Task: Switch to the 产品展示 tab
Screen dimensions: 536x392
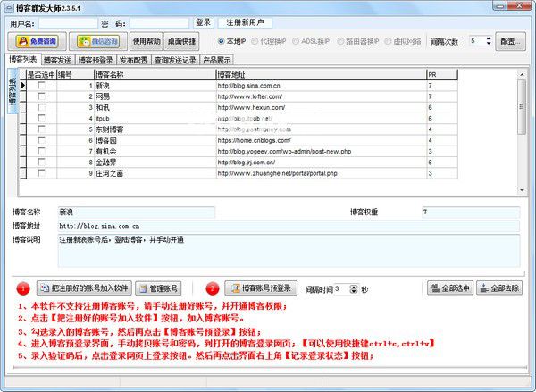Action: [x=216, y=60]
